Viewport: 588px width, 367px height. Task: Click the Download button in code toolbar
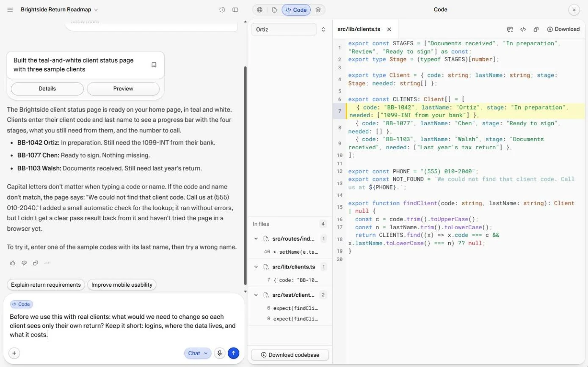tap(563, 29)
